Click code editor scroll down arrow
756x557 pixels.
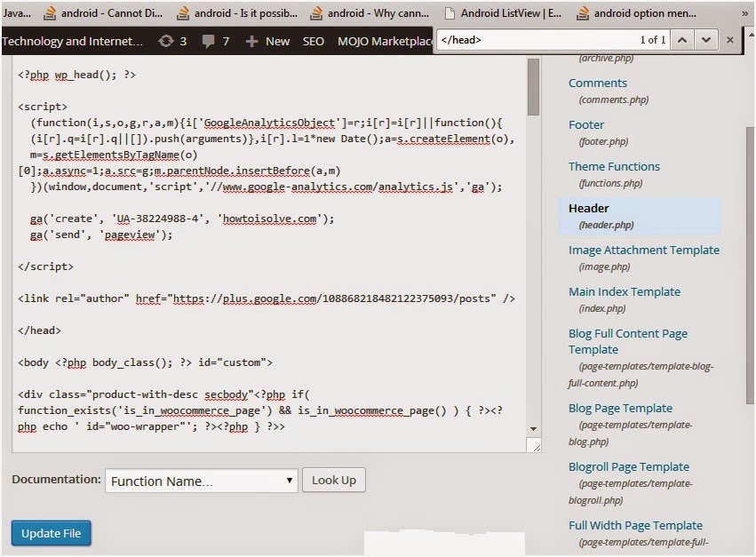[533, 429]
